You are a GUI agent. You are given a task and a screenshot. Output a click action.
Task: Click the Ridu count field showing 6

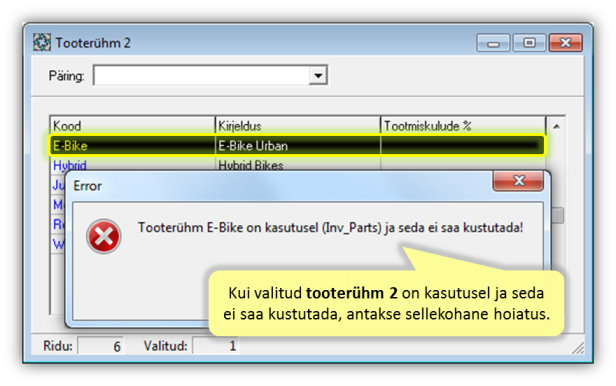(x=101, y=346)
